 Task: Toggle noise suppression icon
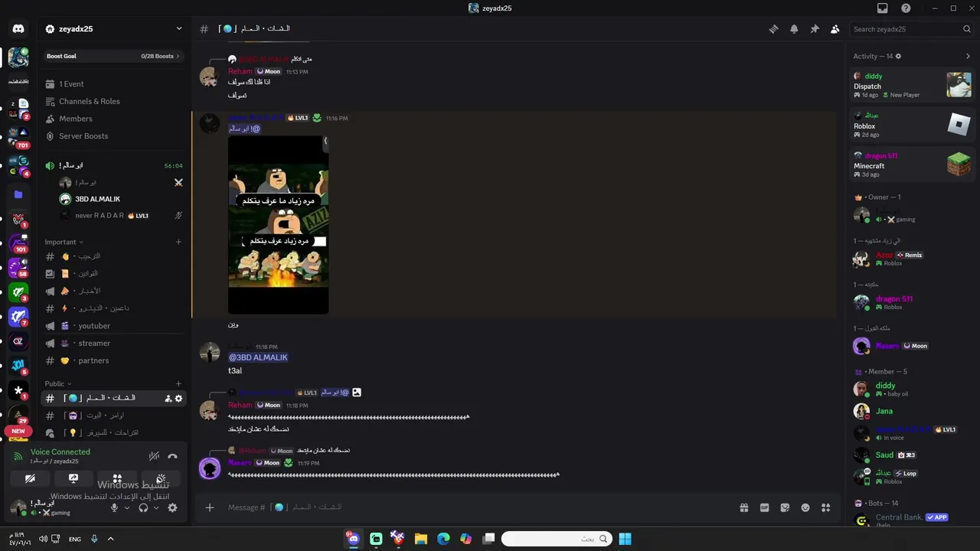[x=154, y=456]
